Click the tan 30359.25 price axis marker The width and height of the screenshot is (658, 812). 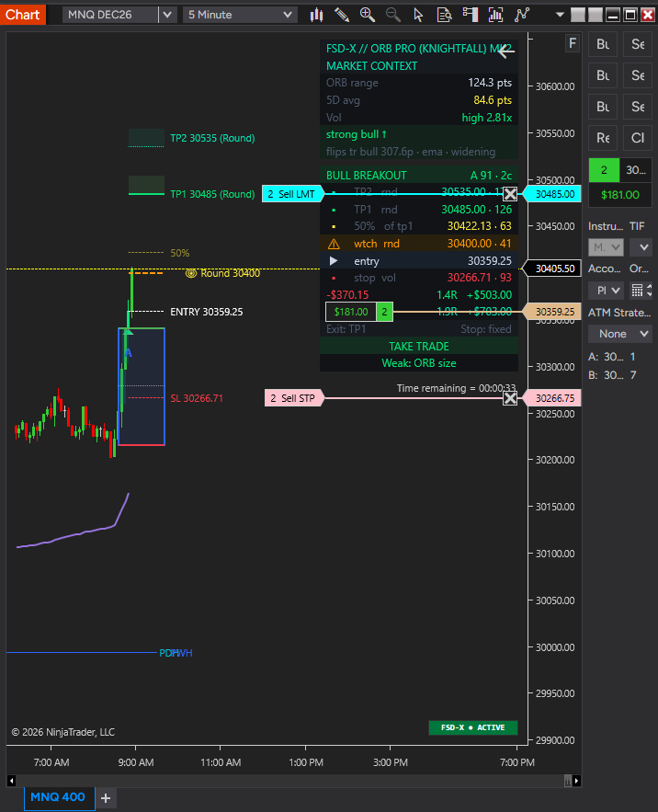pyautogui.click(x=552, y=312)
